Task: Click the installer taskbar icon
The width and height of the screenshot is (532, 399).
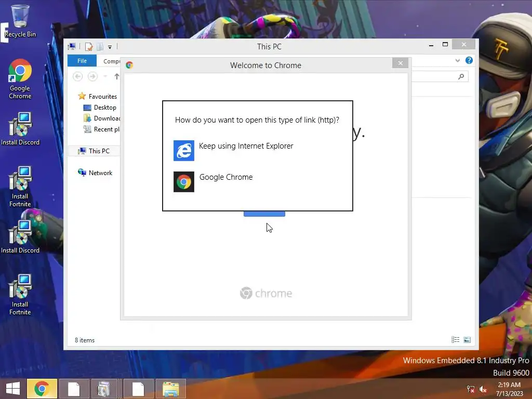Action: pyautogui.click(x=104, y=389)
